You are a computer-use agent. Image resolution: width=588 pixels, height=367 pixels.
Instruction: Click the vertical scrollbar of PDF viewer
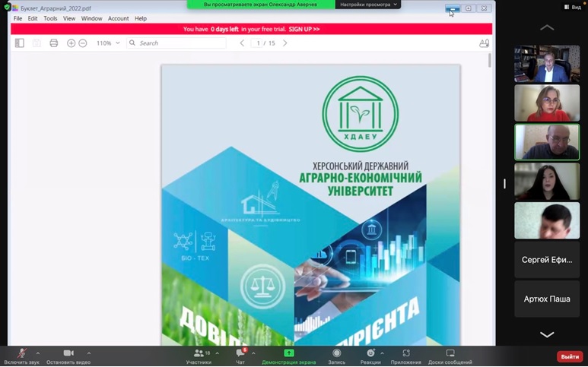tap(490, 60)
